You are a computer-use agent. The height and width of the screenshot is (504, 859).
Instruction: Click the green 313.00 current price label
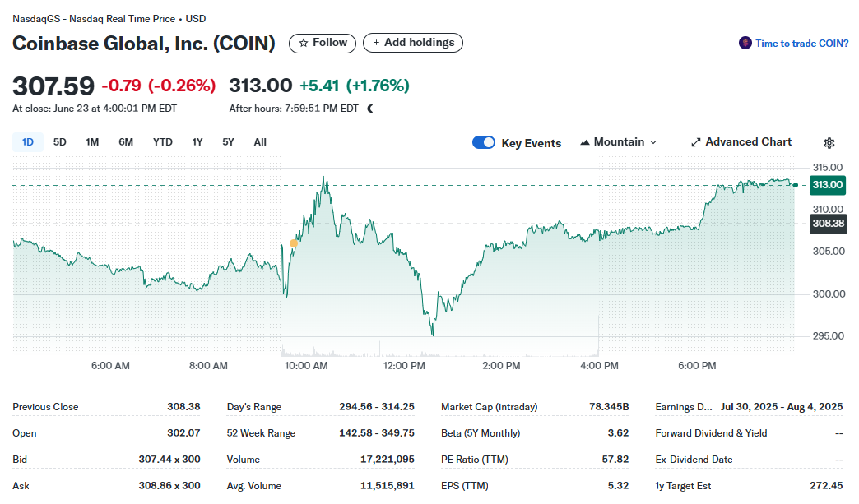(x=827, y=185)
